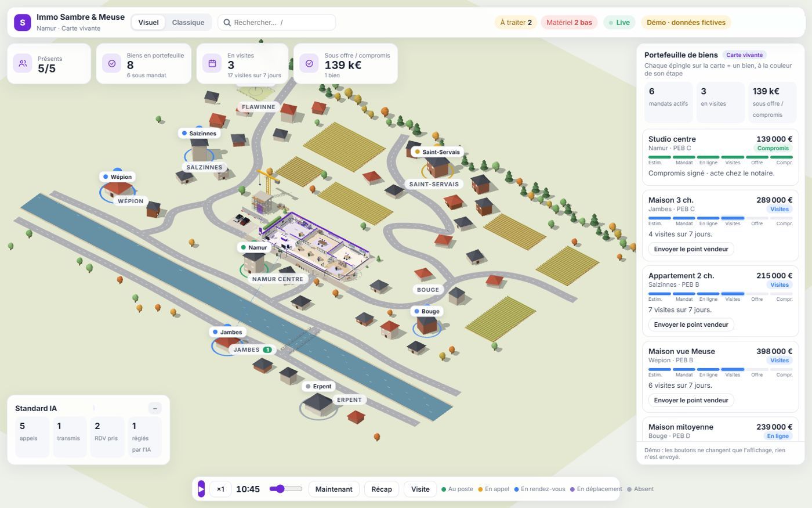Image resolution: width=812 pixels, height=508 pixels.
Task: Click the purple S logo of Immo Sambre & Meuse
Action: (x=23, y=23)
